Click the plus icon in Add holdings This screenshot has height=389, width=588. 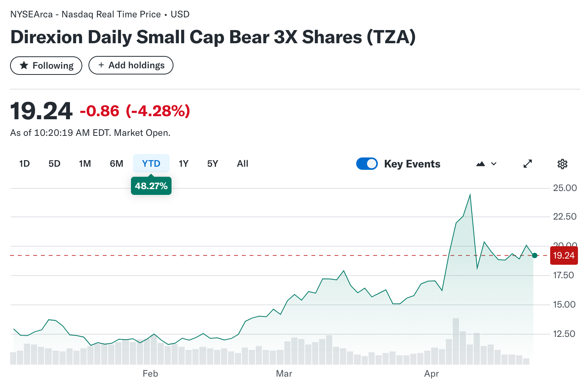101,65
